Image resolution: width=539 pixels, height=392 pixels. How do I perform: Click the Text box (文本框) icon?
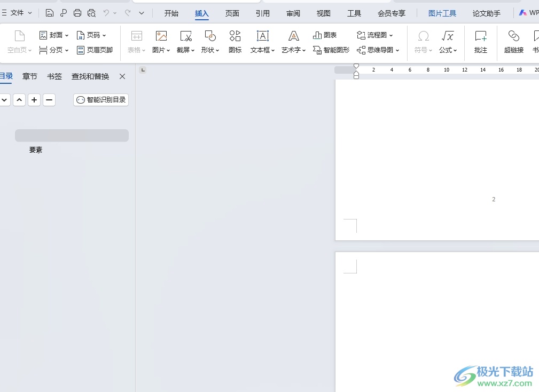pyautogui.click(x=263, y=36)
